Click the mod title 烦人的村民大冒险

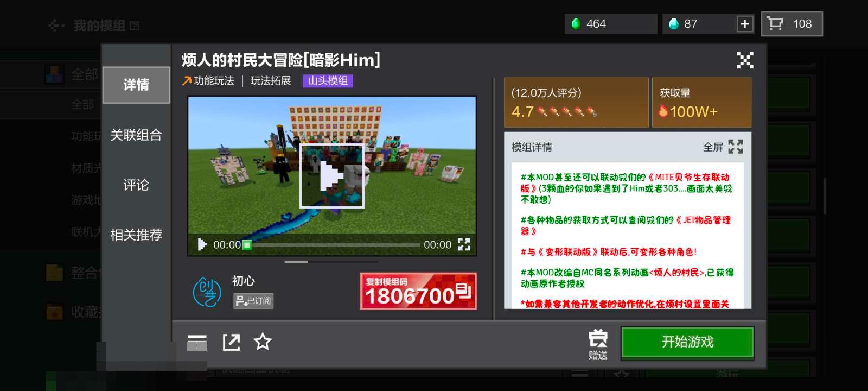point(280,60)
